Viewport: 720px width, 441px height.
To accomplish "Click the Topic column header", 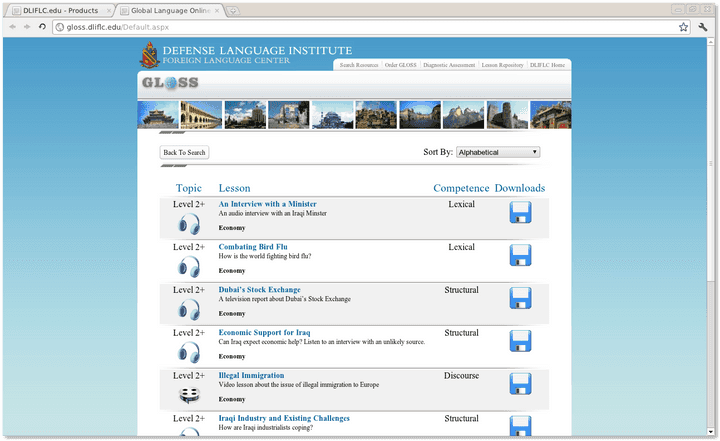I will (x=189, y=188).
